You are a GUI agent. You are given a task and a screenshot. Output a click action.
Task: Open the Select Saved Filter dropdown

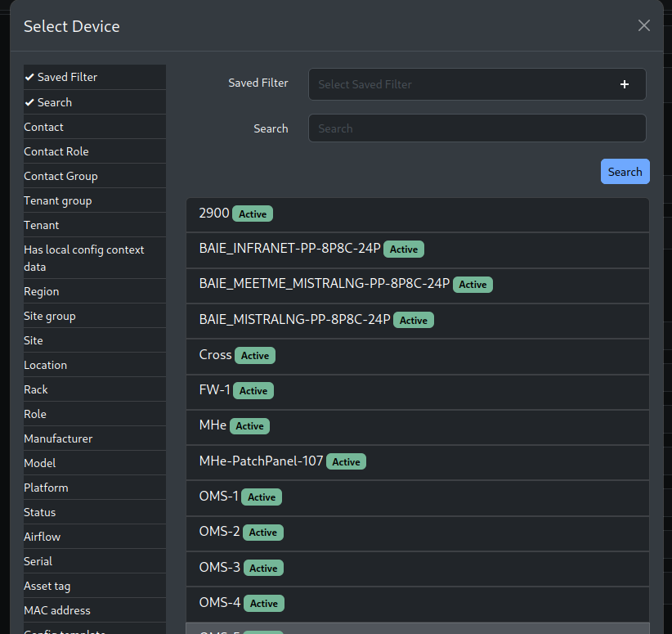coord(458,84)
